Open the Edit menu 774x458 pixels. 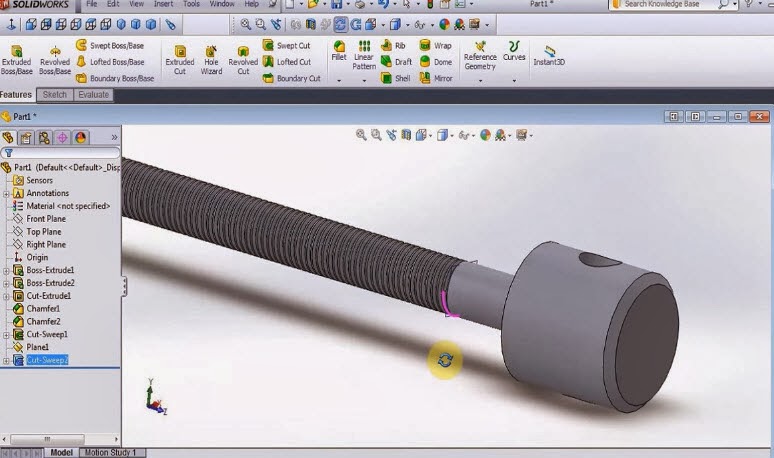point(113,4)
